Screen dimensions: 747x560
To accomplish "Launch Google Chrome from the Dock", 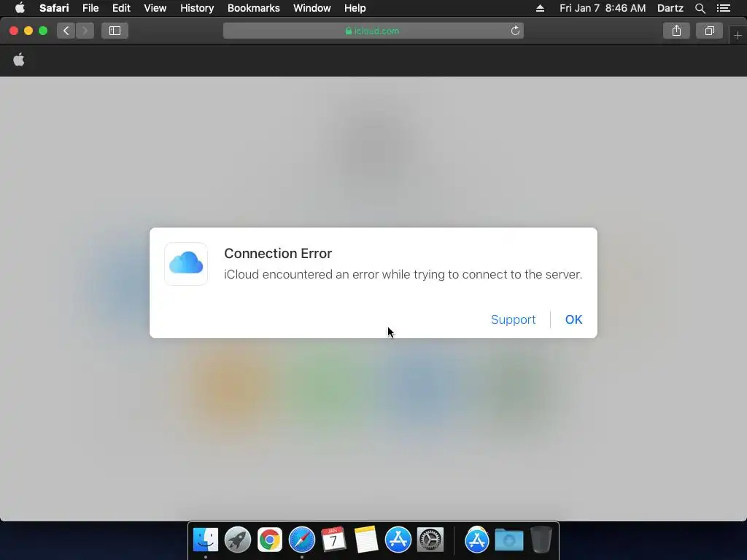I will (x=270, y=540).
